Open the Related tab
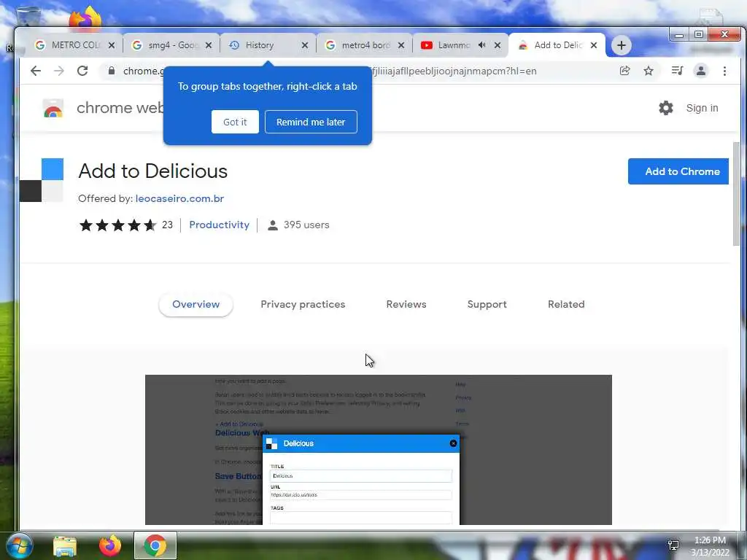The width and height of the screenshot is (747, 560). point(566,304)
